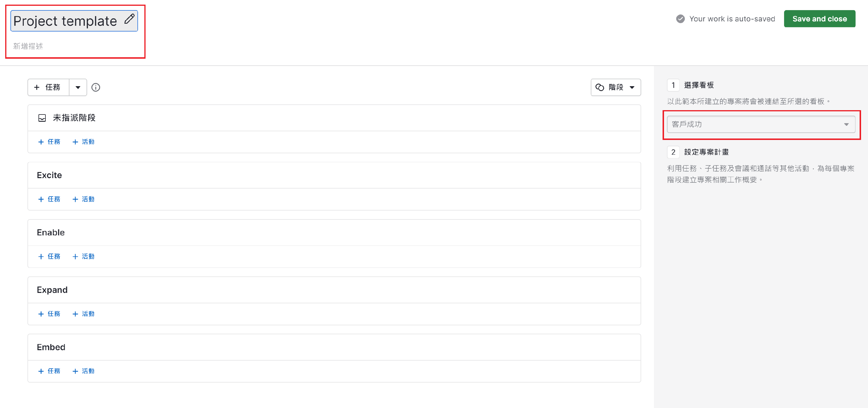The image size is (868, 408).
Task: Click the pencil edit icon beside Project template
Action: pyautogui.click(x=129, y=19)
